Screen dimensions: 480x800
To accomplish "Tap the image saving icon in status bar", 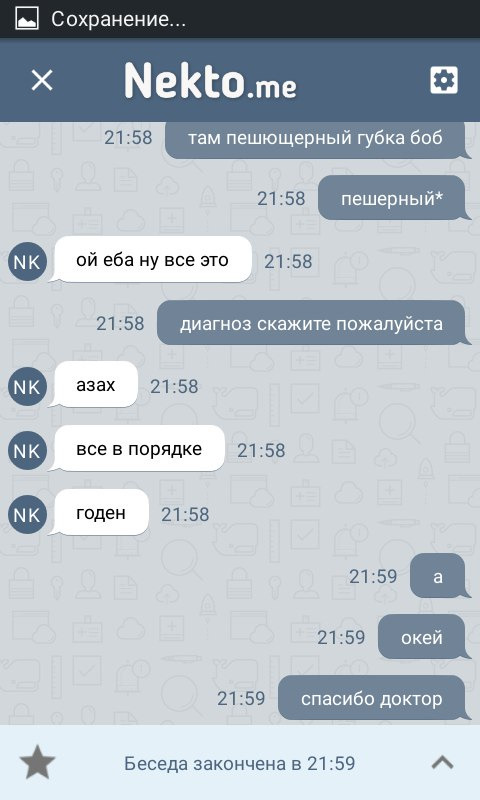I will coord(27,19).
